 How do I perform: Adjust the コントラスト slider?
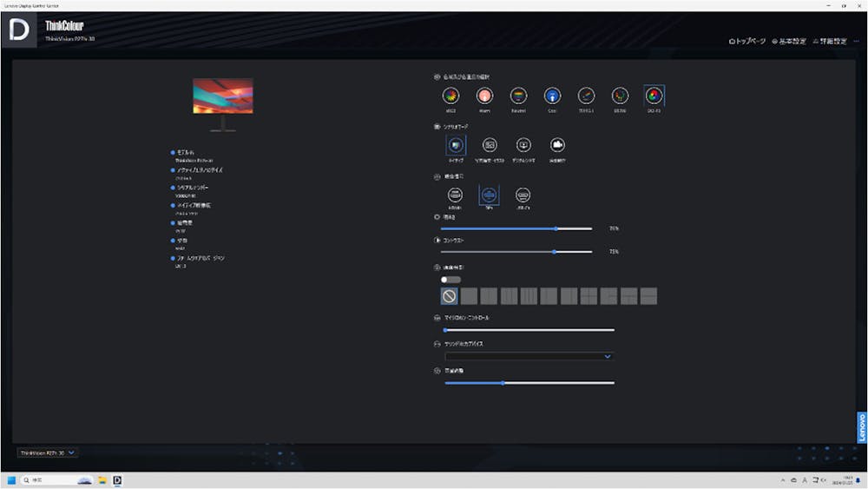pos(516,252)
